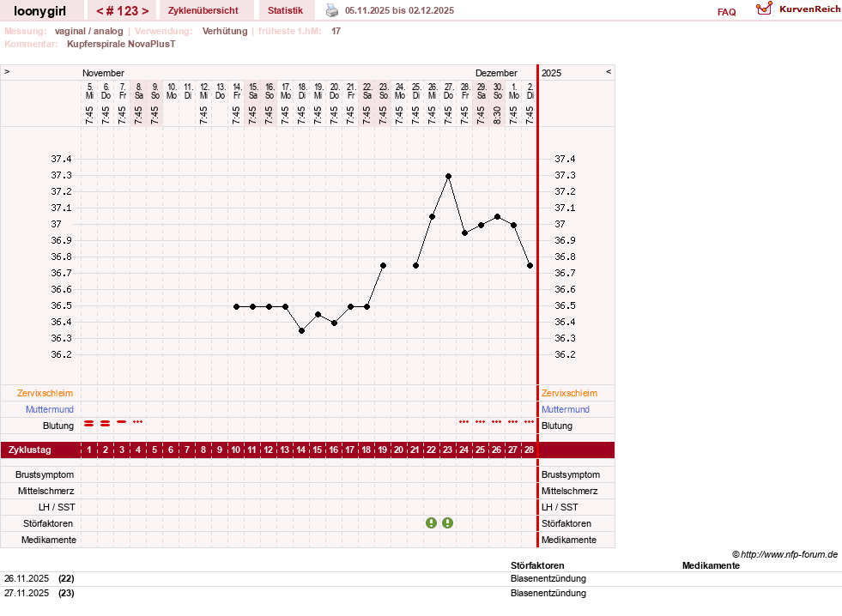Click the heavy bleeding mark on cycle day 2

106,424
